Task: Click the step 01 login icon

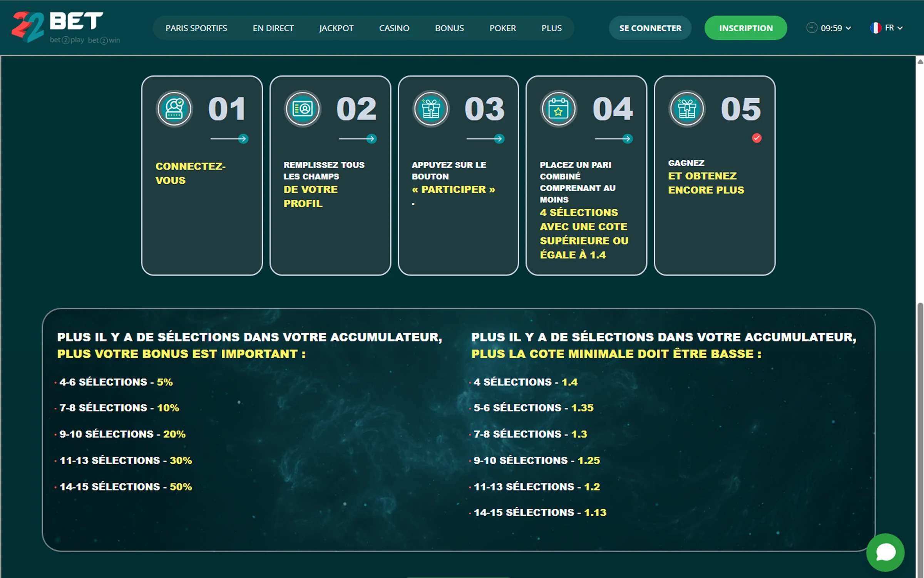Action: (x=174, y=109)
